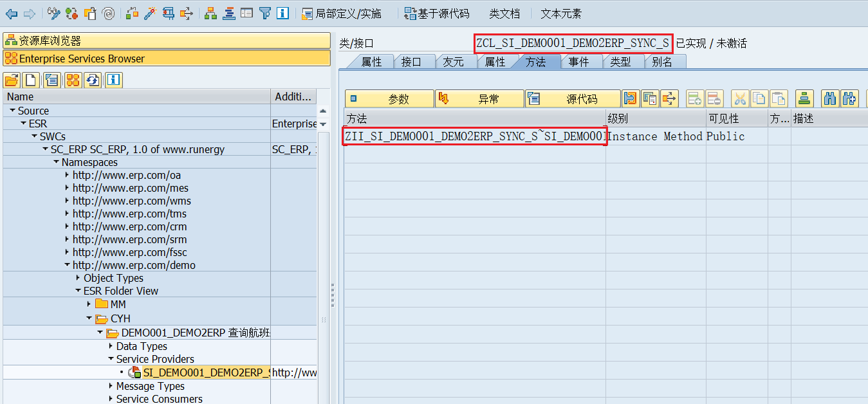Image resolution: width=868 pixels, height=404 pixels.
Task: Click the test vise icon
Action: [169, 13]
